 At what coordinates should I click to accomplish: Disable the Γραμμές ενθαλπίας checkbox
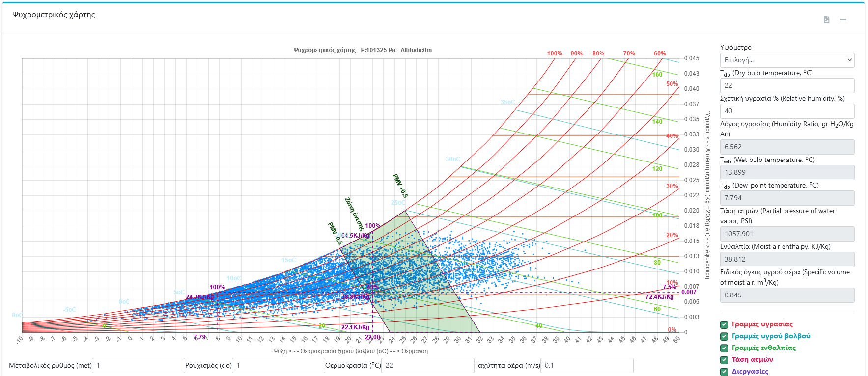tap(724, 348)
